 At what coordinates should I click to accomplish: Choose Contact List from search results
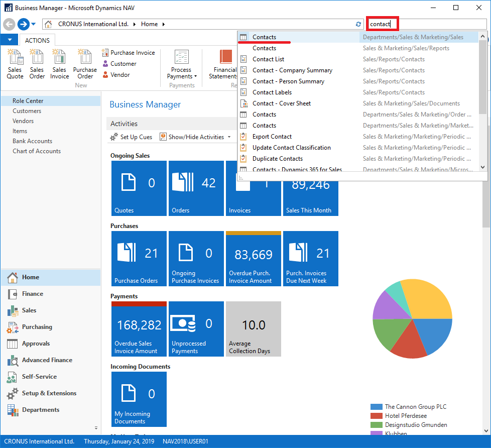tap(358, 59)
